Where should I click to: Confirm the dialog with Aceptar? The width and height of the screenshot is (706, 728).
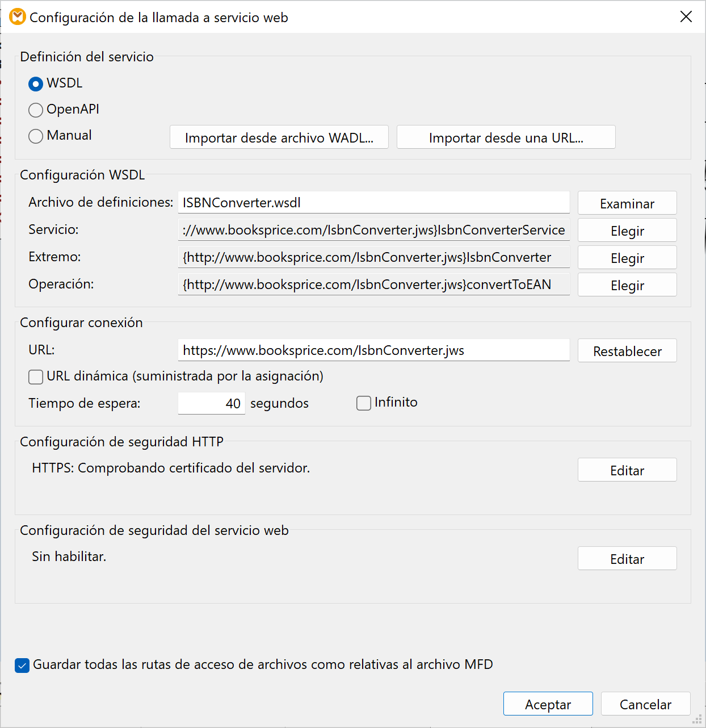(x=548, y=704)
